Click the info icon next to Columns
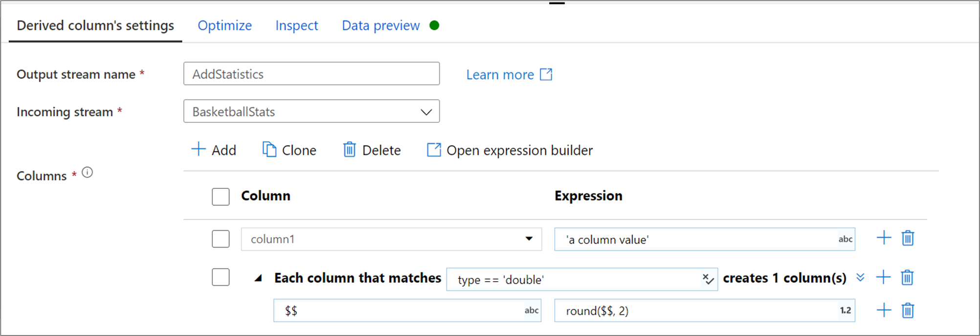 [88, 173]
